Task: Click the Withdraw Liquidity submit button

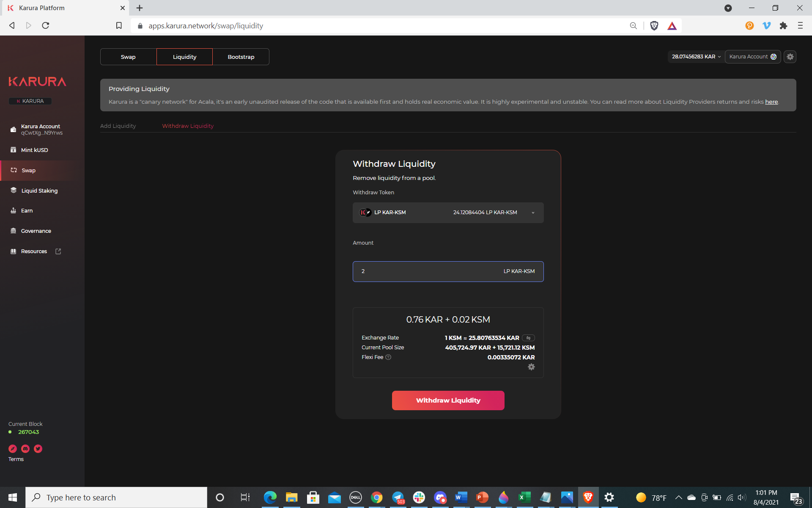Action: click(x=448, y=400)
